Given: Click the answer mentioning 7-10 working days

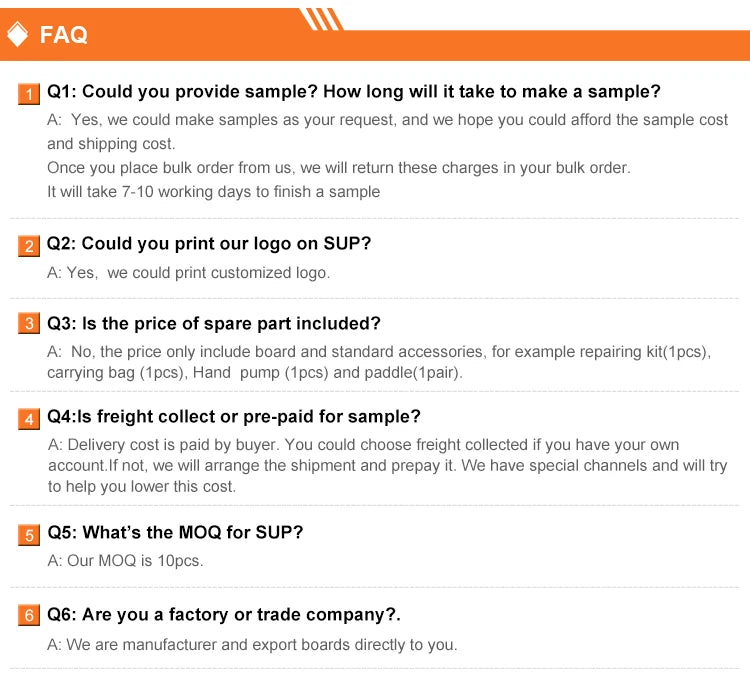Looking at the screenshot, I should pos(213,191).
